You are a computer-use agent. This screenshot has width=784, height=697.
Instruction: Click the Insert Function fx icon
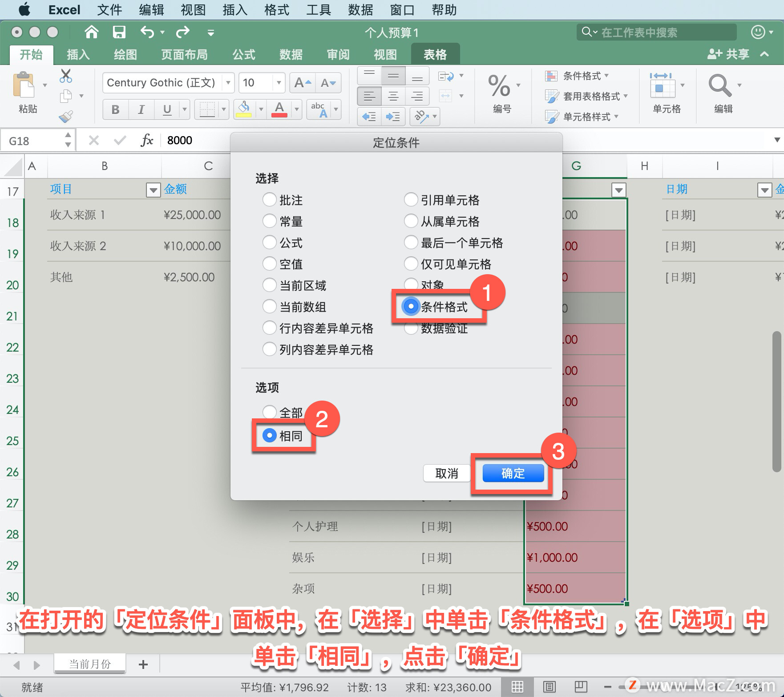[x=147, y=140]
